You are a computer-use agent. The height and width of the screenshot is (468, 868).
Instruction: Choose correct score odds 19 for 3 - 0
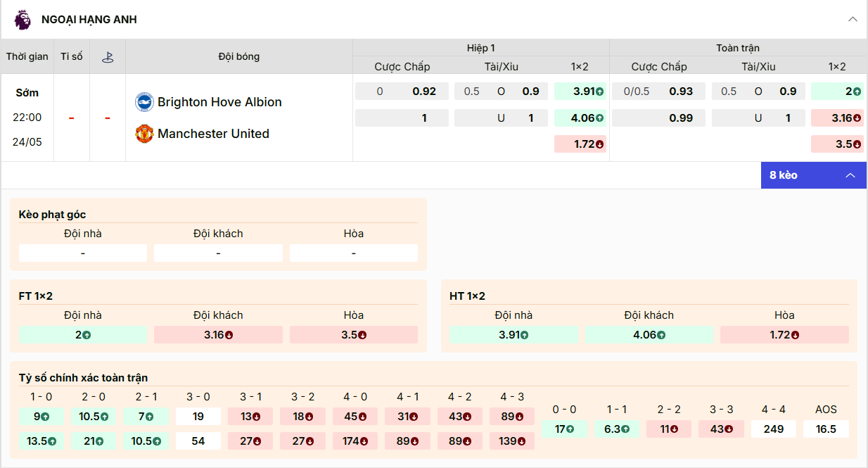tap(198, 417)
